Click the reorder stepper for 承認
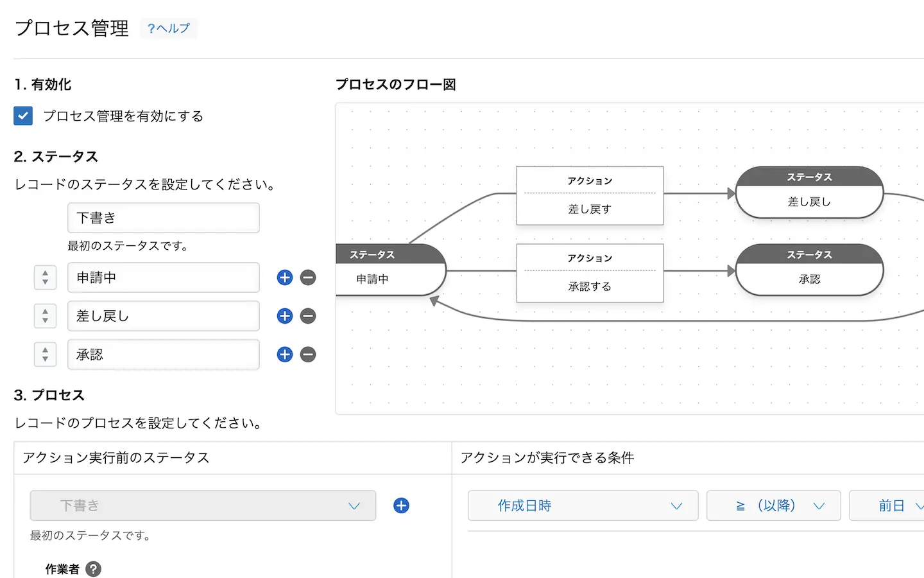 point(45,355)
